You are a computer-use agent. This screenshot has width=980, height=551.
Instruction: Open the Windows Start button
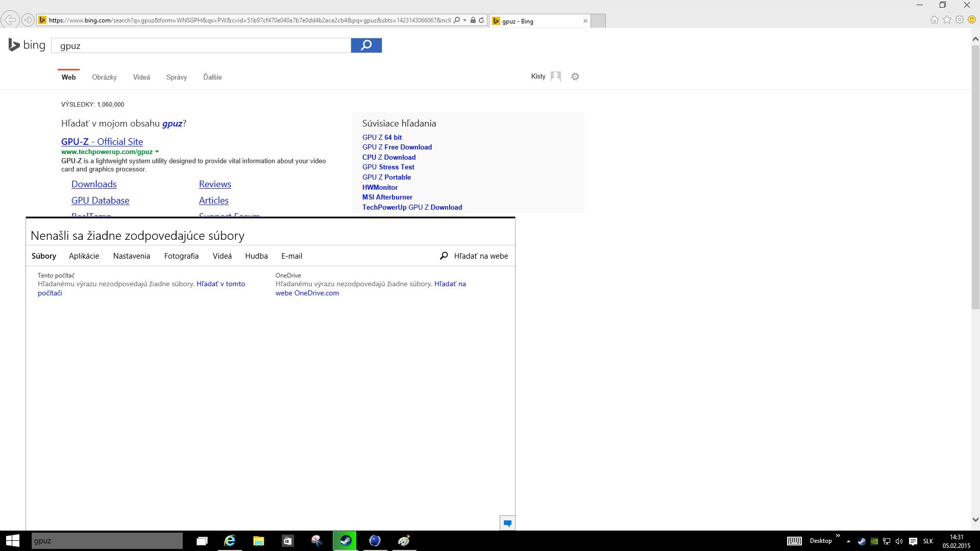pyautogui.click(x=13, y=541)
